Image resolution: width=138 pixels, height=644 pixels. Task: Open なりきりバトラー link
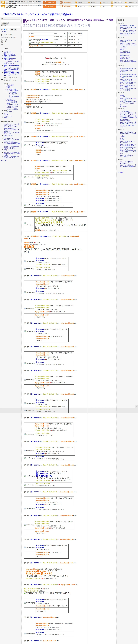(x=11, y=99)
